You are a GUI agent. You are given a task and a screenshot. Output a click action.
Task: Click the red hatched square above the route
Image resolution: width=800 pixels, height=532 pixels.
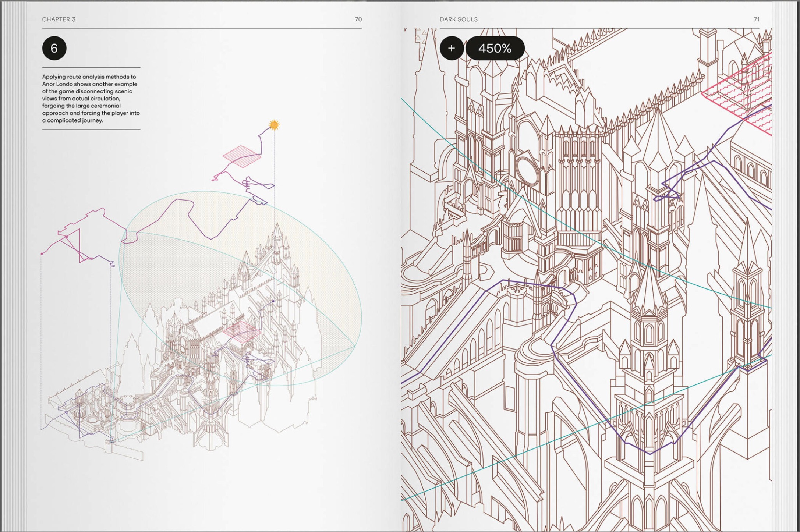[242, 156]
